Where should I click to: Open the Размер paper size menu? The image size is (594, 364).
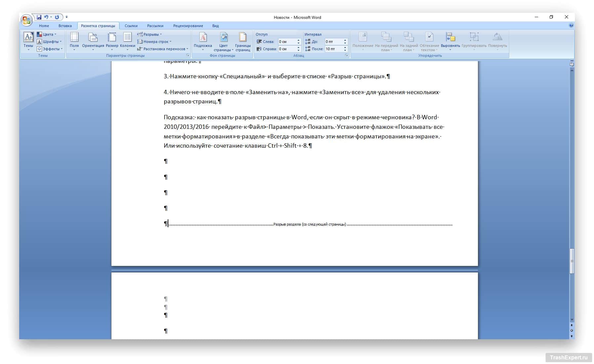(112, 42)
